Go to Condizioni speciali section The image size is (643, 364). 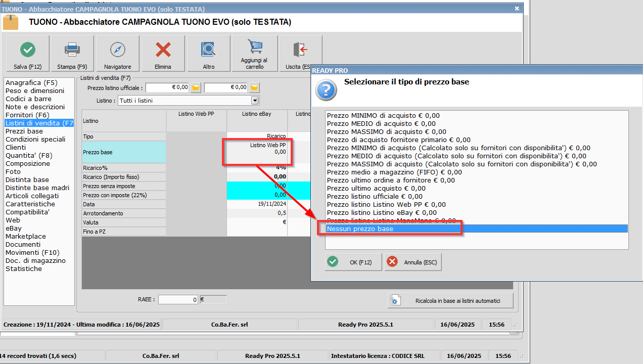[35, 139]
